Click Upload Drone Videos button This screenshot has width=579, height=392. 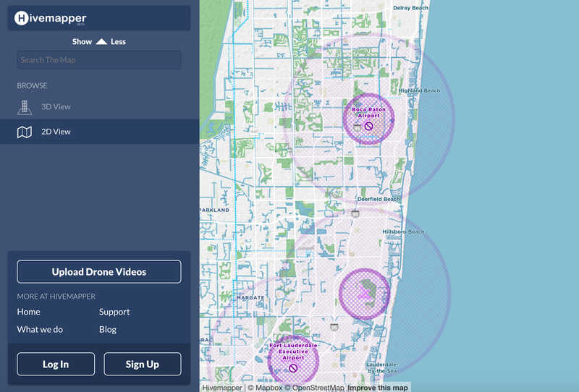click(x=99, y=272)
